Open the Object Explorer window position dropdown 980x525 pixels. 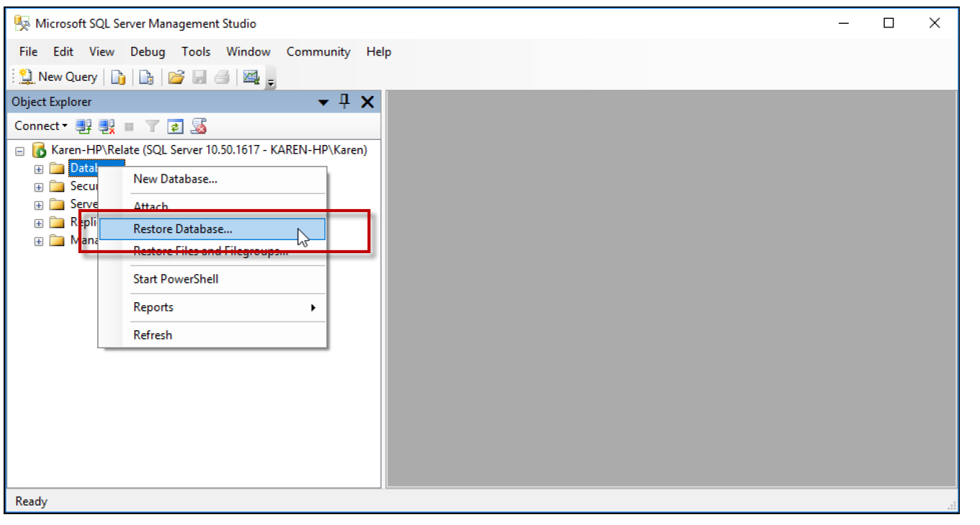point(324,102)
